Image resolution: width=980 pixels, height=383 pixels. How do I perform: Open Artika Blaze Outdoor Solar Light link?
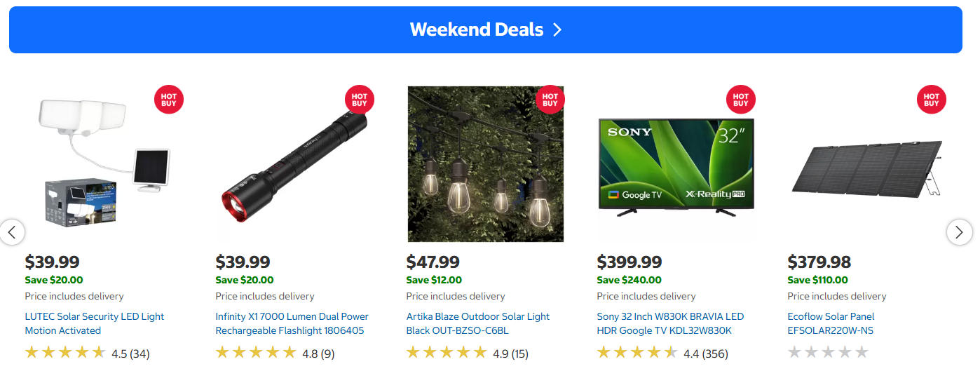477,323
